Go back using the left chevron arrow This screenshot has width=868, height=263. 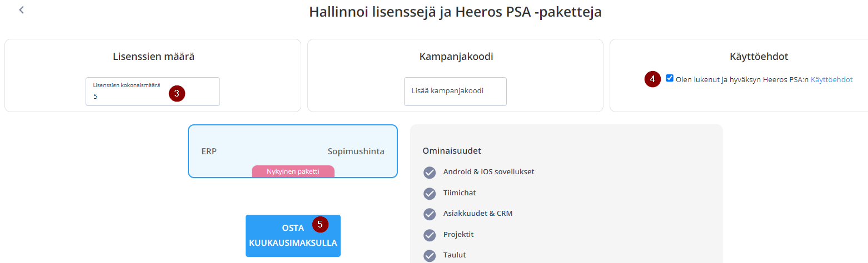tap(22, 10)
